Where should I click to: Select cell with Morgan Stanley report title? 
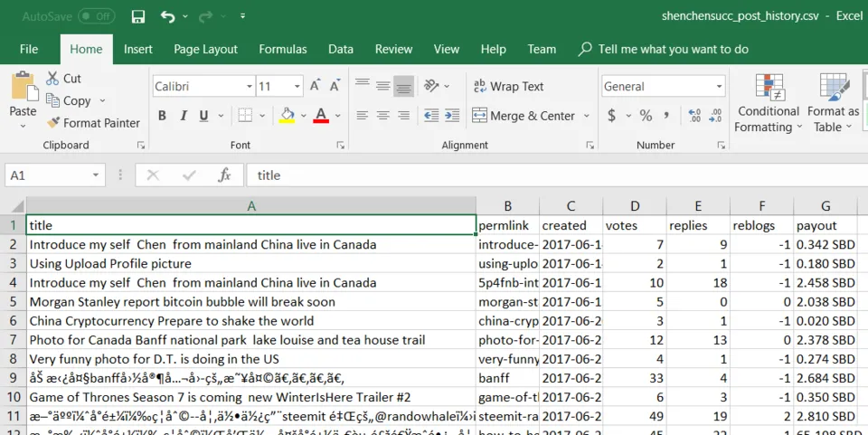click(x=251, y=302)
